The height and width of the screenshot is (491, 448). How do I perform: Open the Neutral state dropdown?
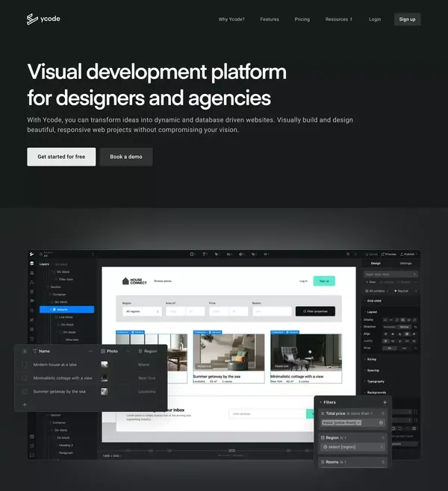click(x=405, y=291)
